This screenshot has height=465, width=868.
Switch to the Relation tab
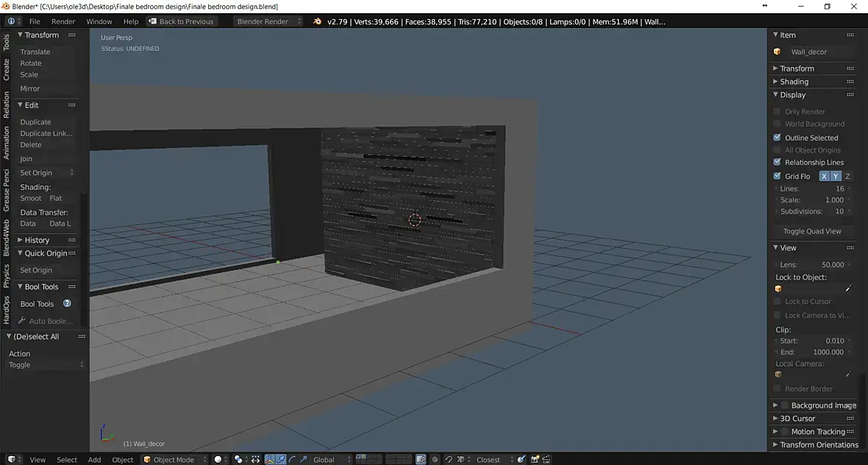tap(6, 104)
